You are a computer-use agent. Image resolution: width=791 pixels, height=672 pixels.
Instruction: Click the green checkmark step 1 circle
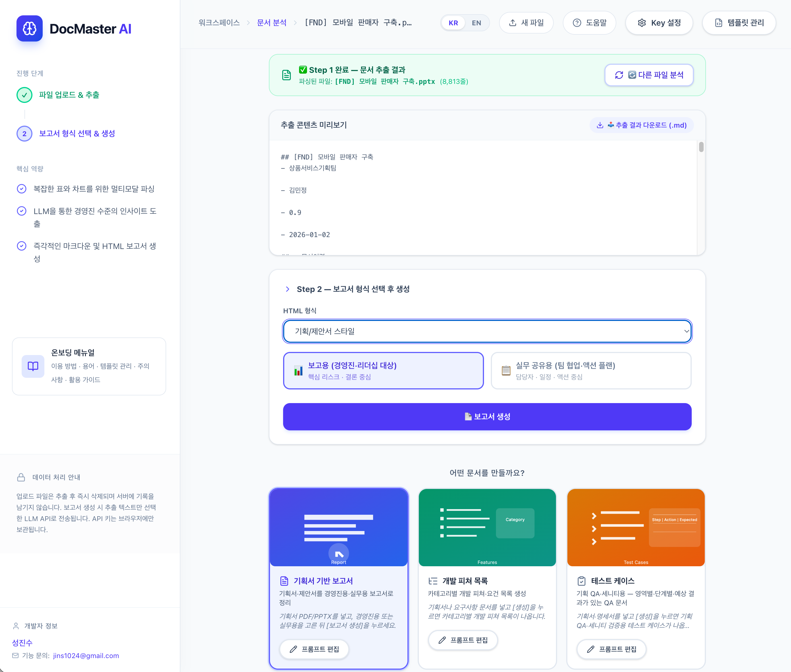[x=24, y=95]
